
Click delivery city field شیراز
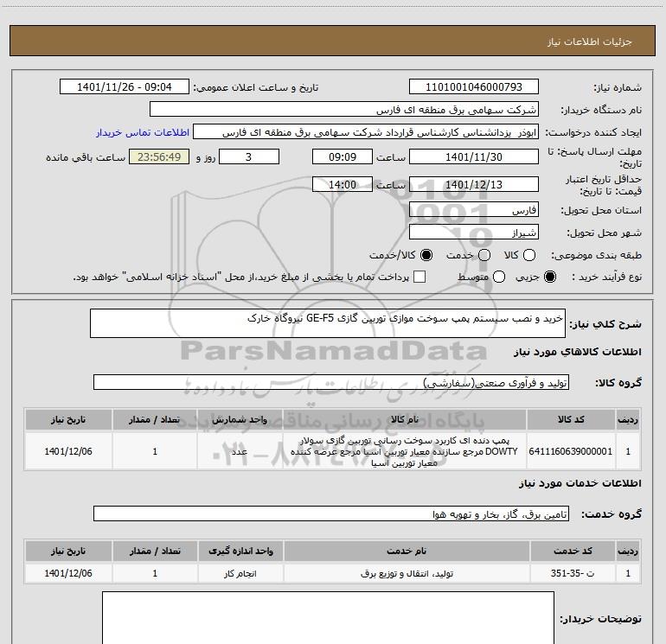click(474, 233)
